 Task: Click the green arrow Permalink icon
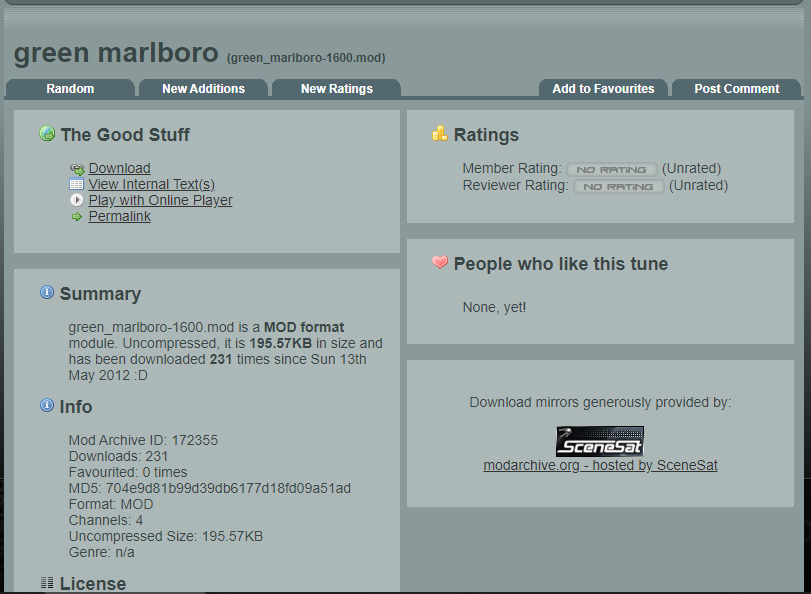click(x=77, y=217)
